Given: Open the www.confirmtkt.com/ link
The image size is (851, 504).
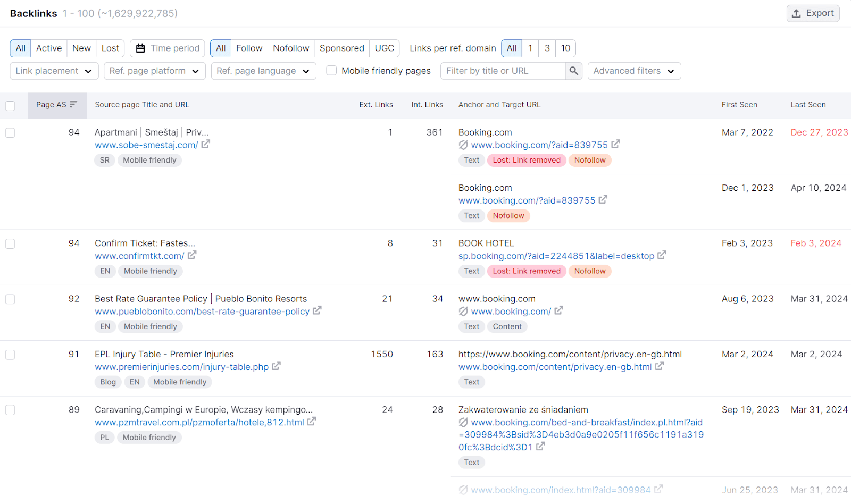Looking at the screenshot, I should point(139,256).
